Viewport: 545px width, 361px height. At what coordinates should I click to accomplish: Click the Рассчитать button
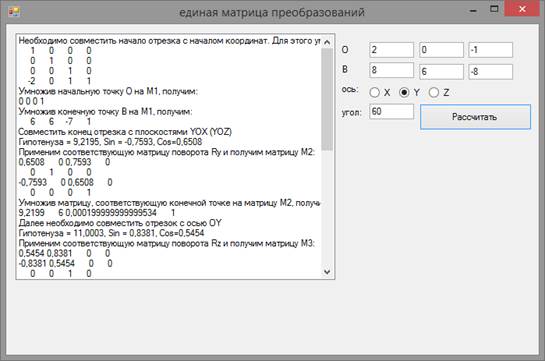[475, 117]
